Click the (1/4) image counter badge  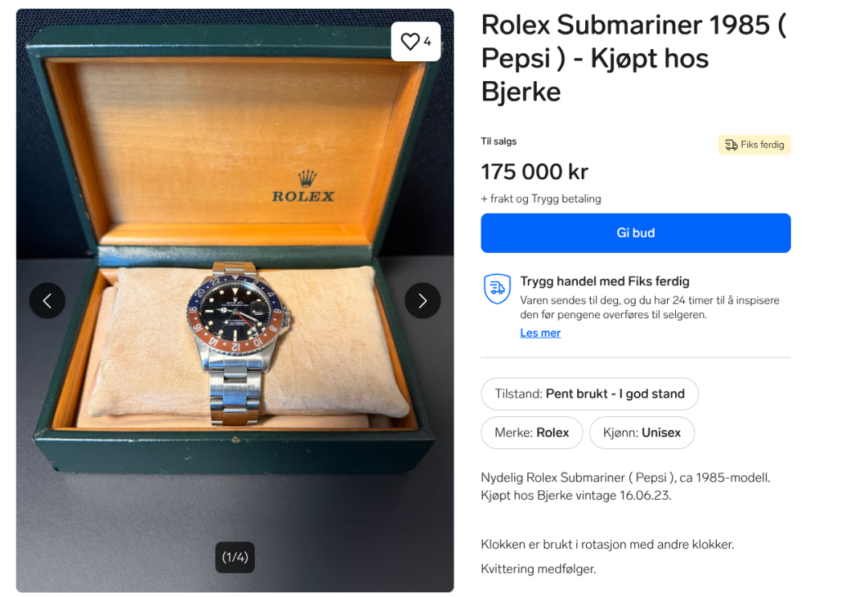pos(235,557)
